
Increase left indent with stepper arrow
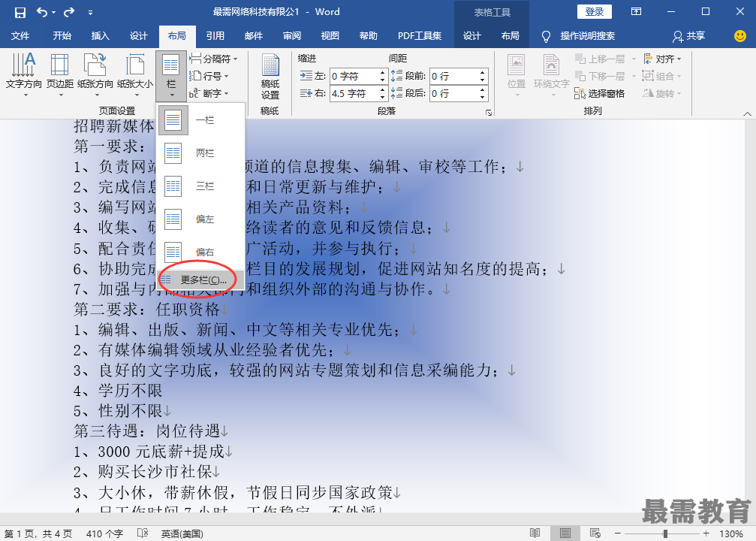[382, 72]
